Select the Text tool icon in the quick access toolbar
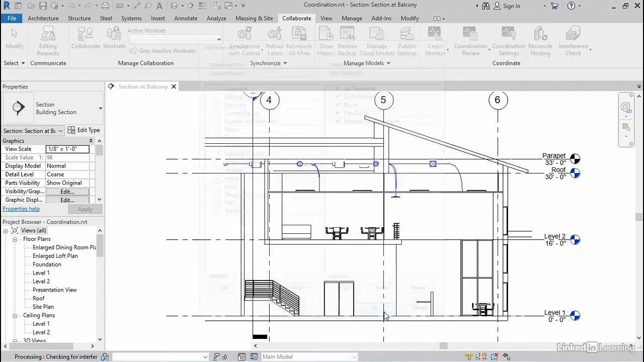The width and height of the screenshot is (644, 362). click(159, 6)
